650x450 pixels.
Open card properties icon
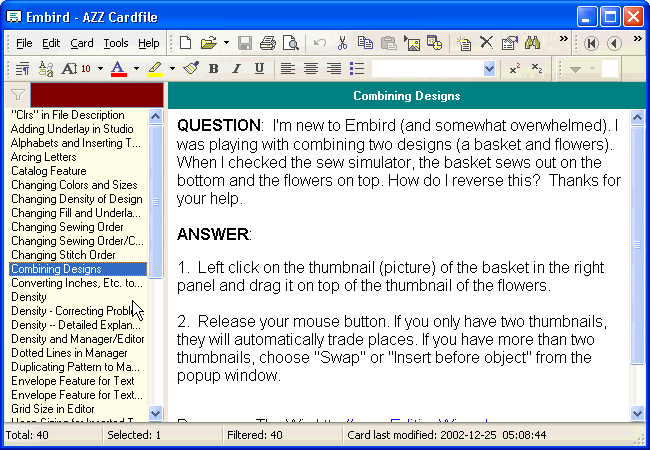click(x=509, y=43)
